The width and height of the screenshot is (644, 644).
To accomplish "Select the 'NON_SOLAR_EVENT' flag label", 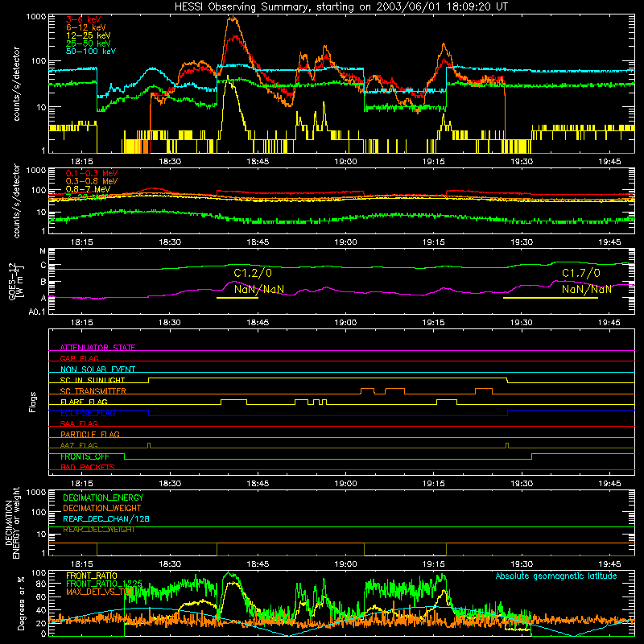I will click(x=97, y=369).
